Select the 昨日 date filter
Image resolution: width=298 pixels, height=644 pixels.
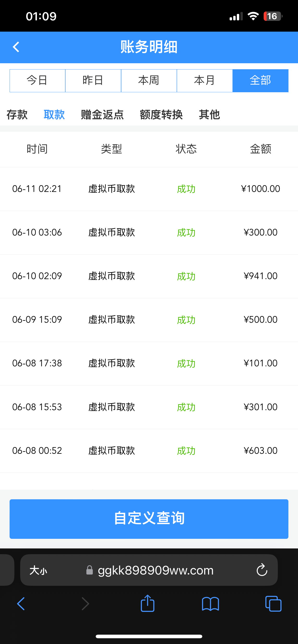93,80
